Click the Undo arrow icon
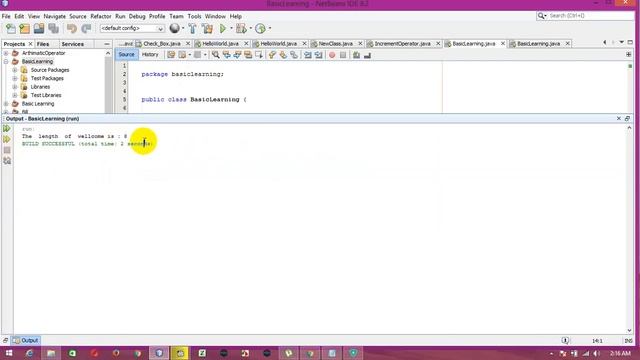 click(72, 29)
